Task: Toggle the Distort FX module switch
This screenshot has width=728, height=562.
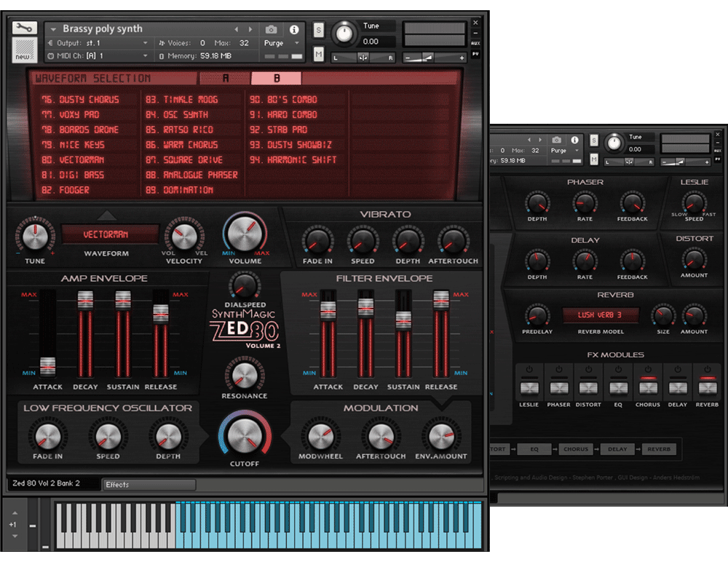Action: tap(588, 387)
